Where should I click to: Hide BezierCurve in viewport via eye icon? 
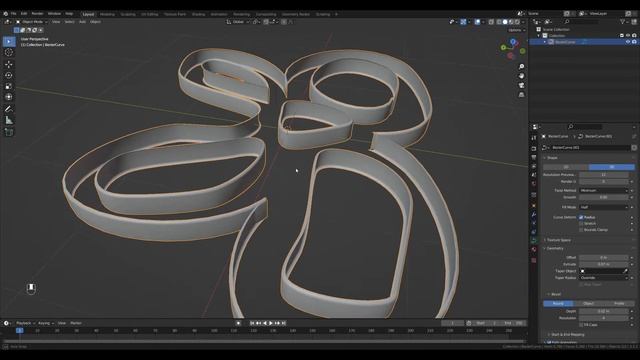pos(628,42)
